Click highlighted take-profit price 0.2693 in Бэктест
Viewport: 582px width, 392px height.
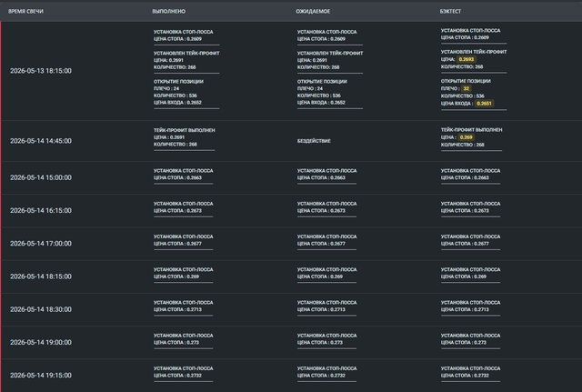coord(467,59)
